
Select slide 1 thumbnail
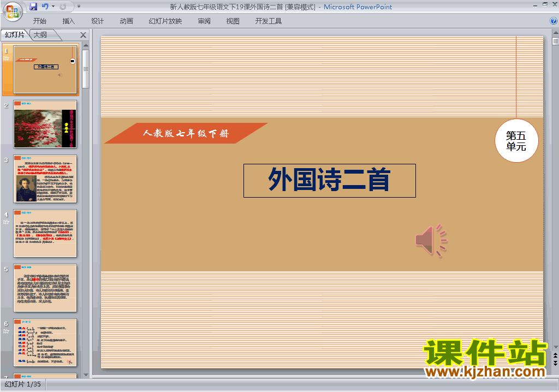point(45,69)
